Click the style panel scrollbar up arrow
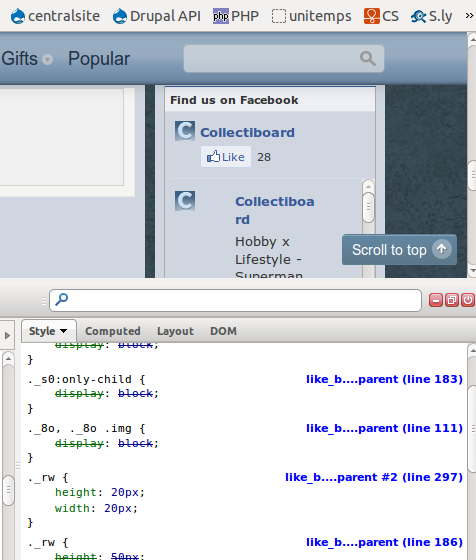Image resolution: width=476 pixels, height=560 pixels. tap(472, 350)
